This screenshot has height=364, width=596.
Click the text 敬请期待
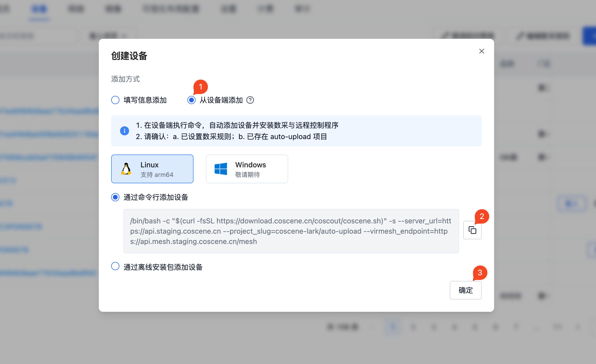pos(248,175)
